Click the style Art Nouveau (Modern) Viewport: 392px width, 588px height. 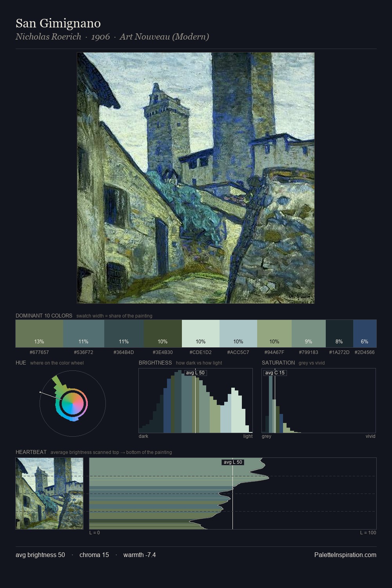point(164,37)
